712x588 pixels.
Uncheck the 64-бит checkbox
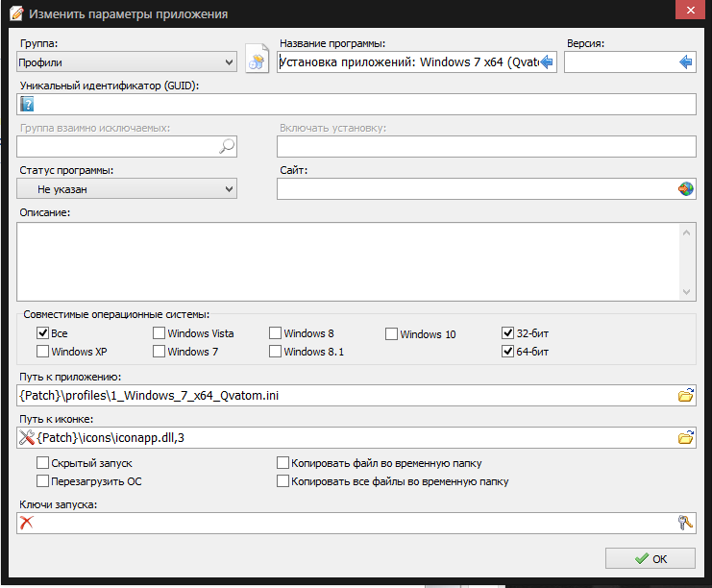click(x=507, y=352)
